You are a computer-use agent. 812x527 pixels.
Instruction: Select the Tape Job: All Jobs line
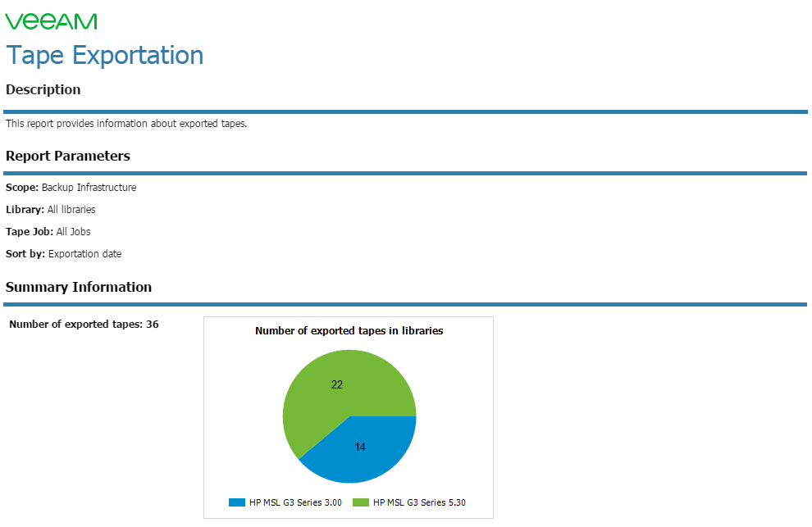(48, 232)
